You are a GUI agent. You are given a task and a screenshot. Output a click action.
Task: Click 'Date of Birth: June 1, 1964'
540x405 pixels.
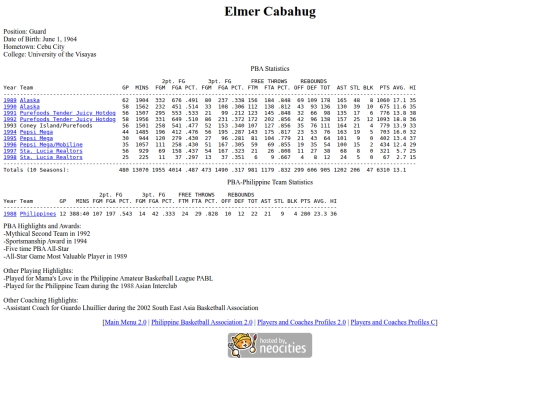coord(40,39)
